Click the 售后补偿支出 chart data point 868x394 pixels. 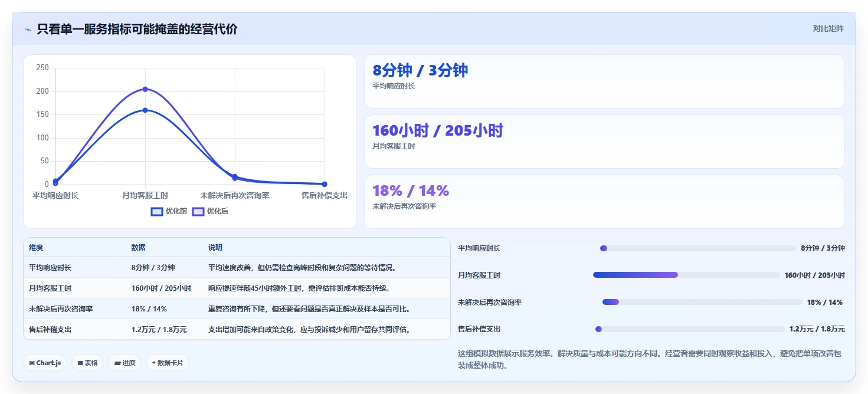point(325,184)
